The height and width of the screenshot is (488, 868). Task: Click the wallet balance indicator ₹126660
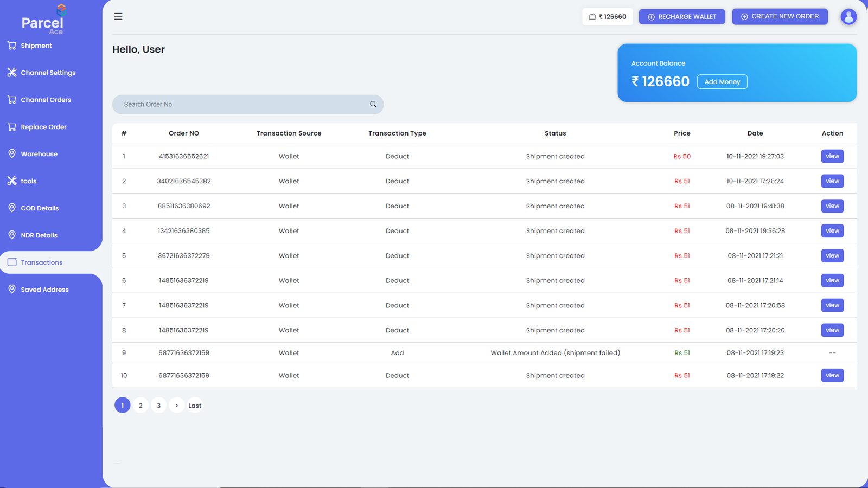(608, 17)
